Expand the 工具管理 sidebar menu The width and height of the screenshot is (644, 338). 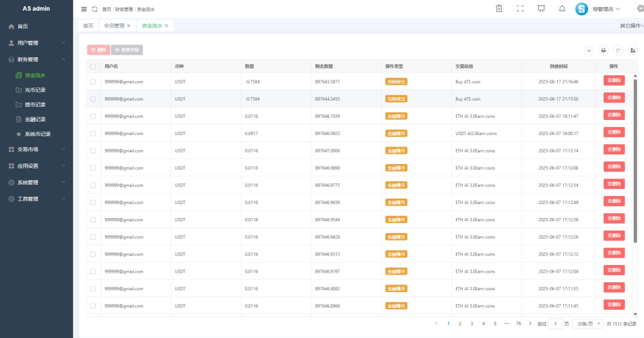pos(36,199)
